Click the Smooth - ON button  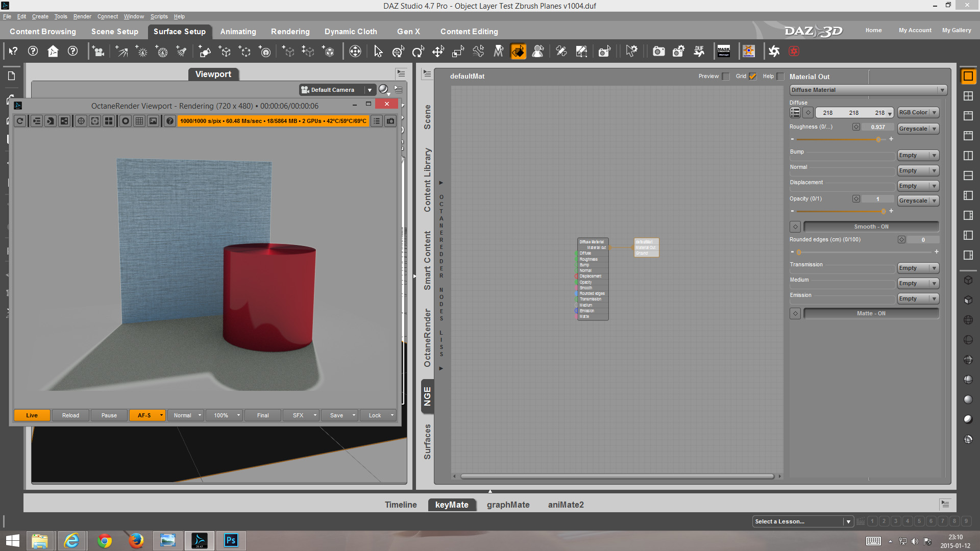pos(871,227)
